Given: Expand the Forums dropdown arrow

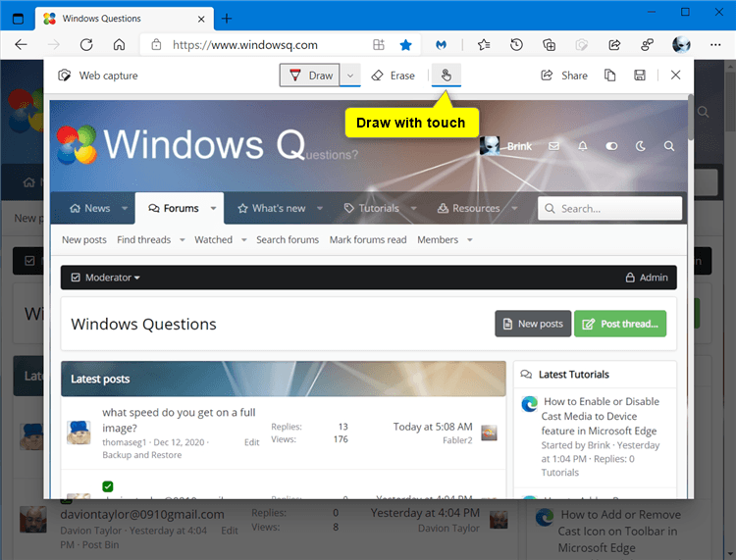Looking at the screenshot, I should tap(213, 208).
